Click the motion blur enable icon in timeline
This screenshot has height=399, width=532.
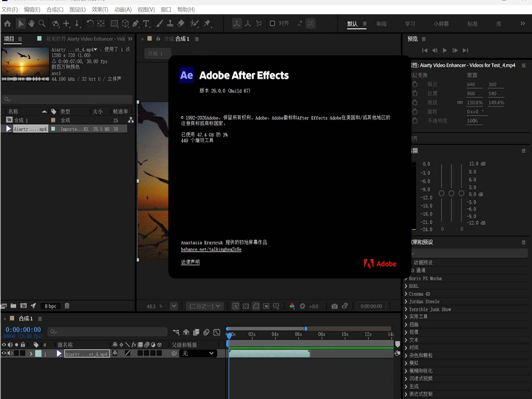206,332
